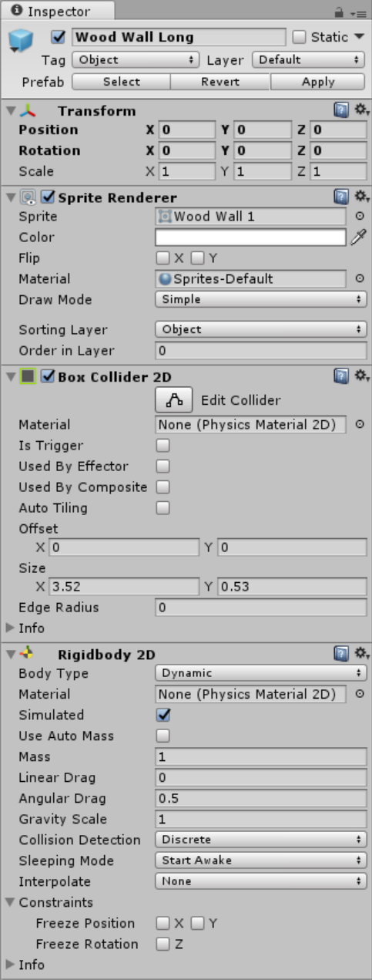The image size is (372, 980).
Task: Open the Transform component help icon
Action: (341, 111)
